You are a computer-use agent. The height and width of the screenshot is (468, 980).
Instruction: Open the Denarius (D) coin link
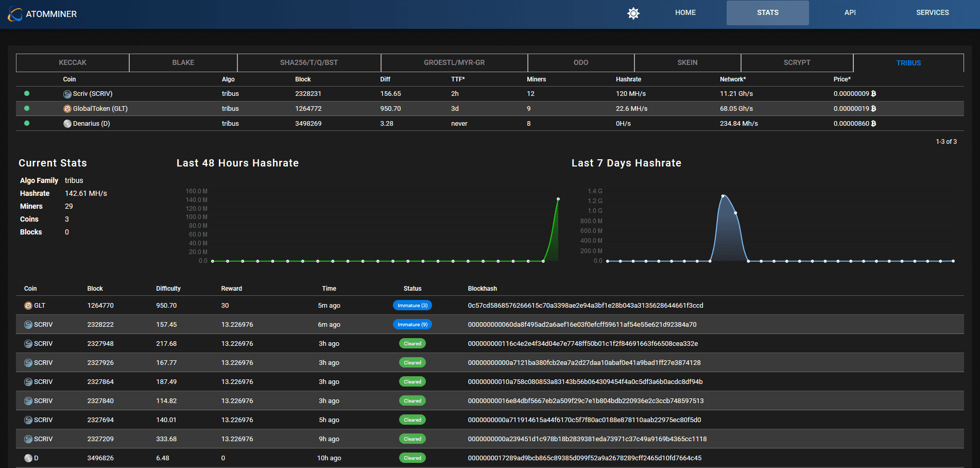[x=92, y=124]
